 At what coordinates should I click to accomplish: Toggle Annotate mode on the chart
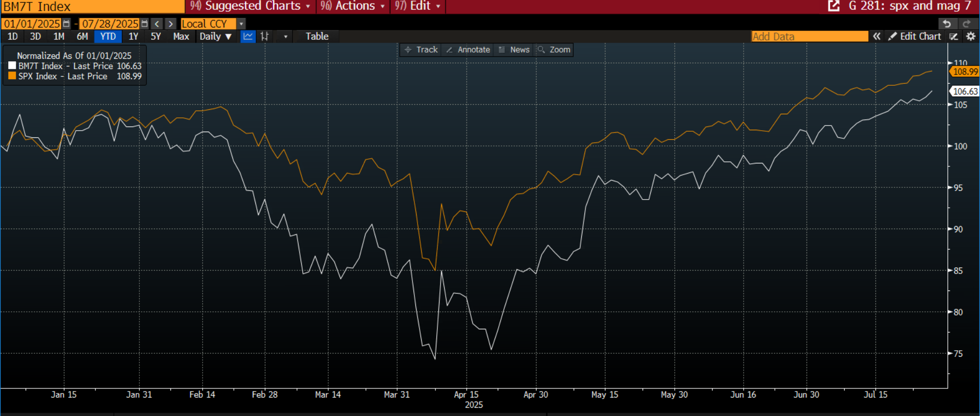(468, 50)
